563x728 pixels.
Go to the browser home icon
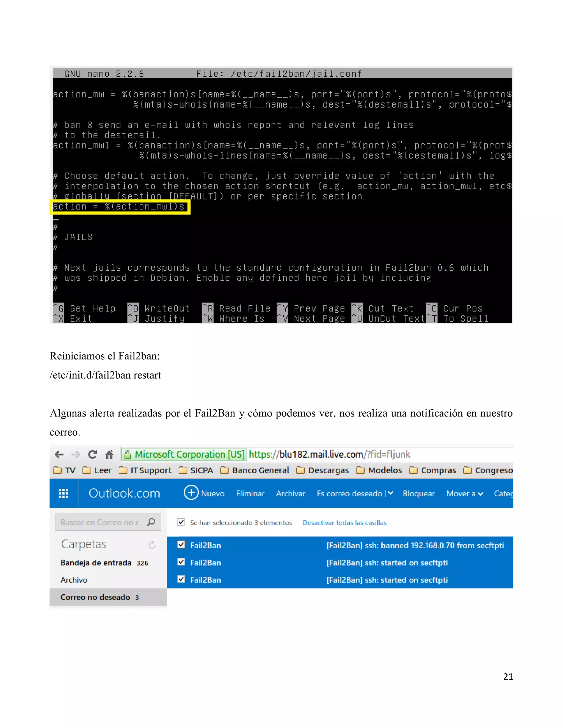click(x=109, y=454)
